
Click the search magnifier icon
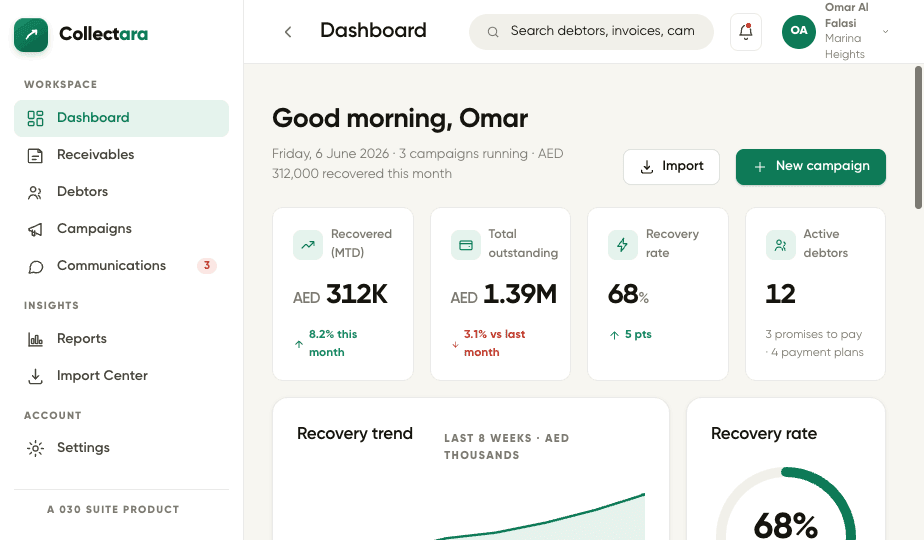493,32
